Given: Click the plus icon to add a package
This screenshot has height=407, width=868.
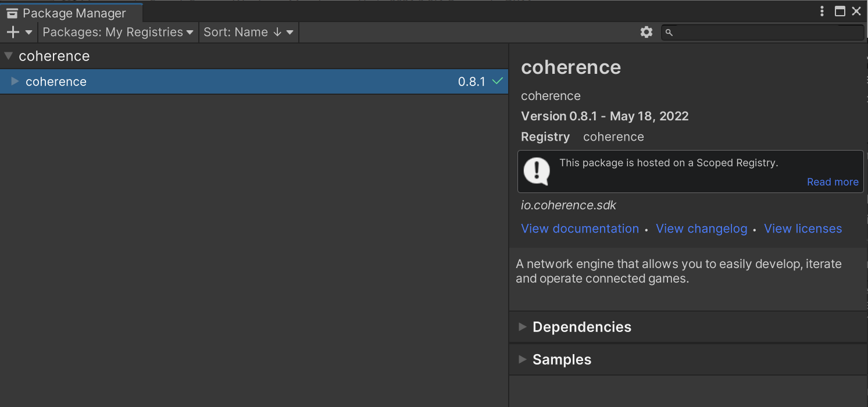Looking at the screenshot, I should coord(13,33).
